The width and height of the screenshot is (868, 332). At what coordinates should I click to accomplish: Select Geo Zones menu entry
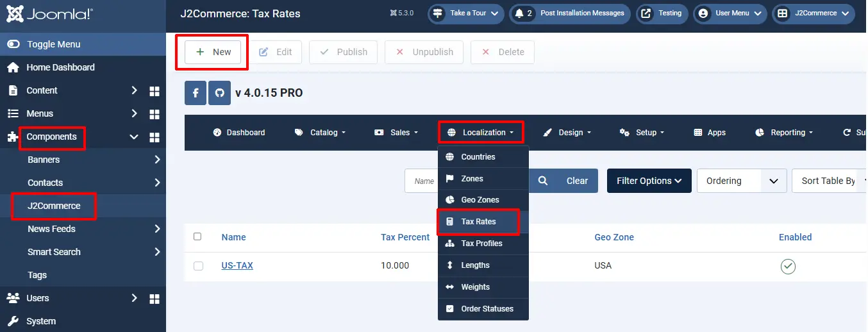tap(483, 200)
